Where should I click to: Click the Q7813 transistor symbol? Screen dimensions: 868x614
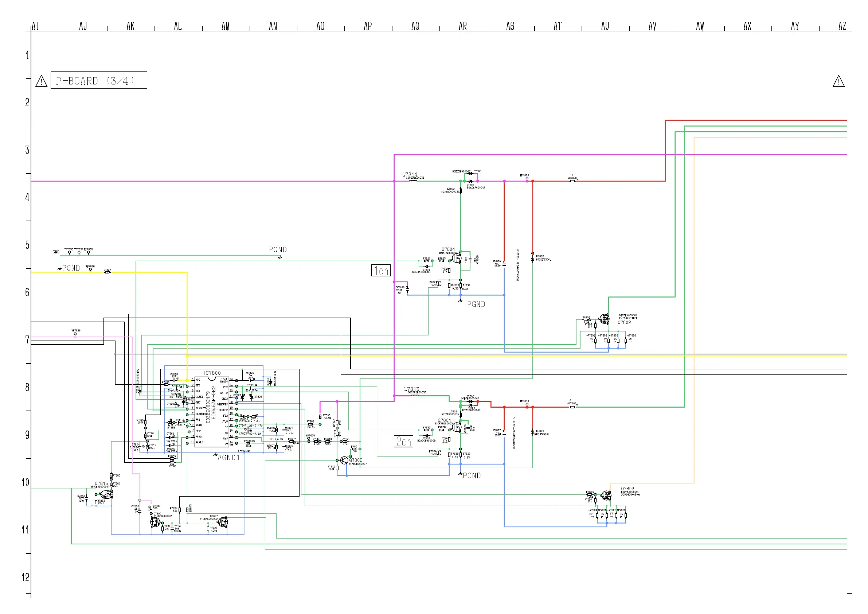click(x=107, y=494)
